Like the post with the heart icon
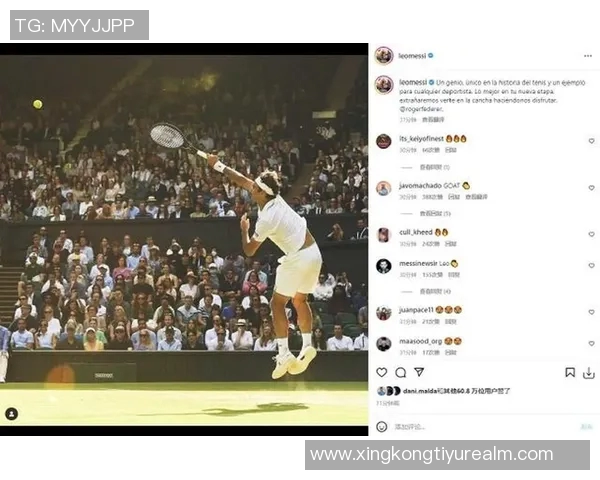The image size is (600, 480). point(382,372)
